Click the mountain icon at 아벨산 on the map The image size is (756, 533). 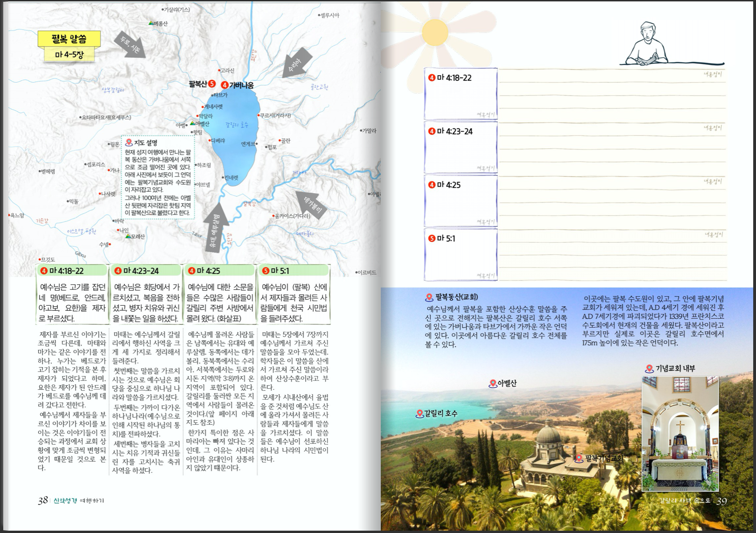pos(192,123)
